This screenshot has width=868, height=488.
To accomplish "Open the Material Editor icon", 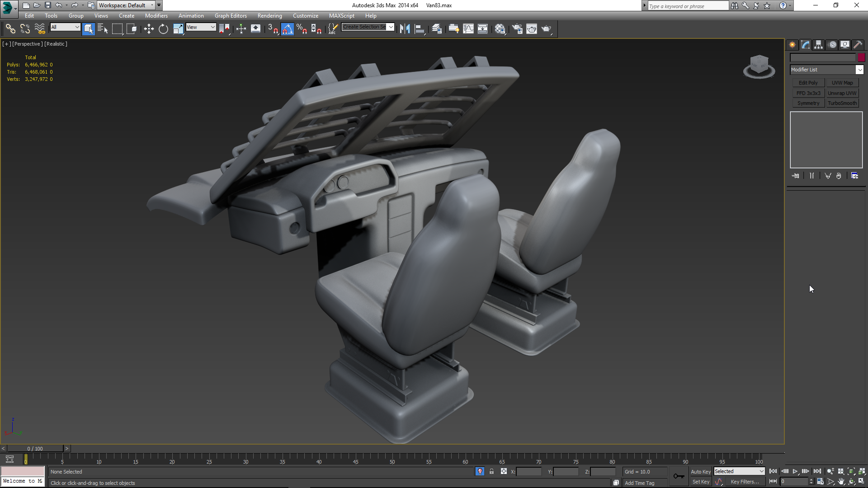I will [x=500, y=29].
